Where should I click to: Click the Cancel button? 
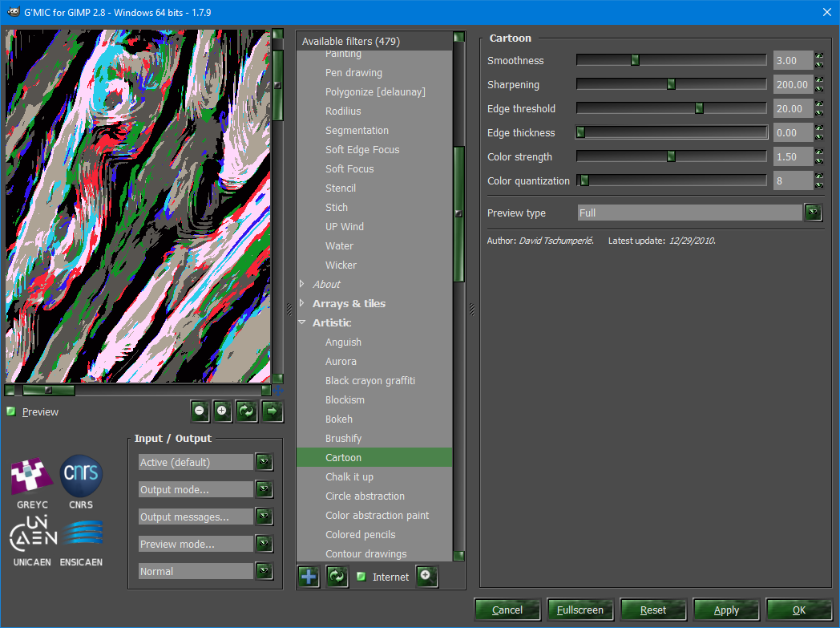point(507,610)
